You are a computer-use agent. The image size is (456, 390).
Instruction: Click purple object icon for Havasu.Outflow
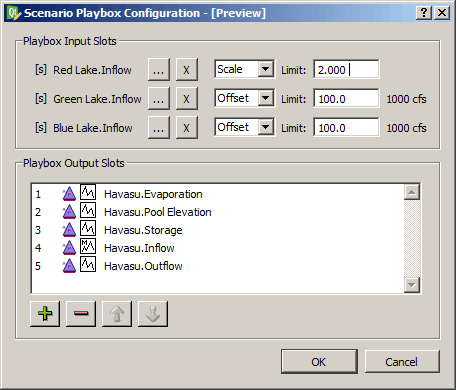69,266
